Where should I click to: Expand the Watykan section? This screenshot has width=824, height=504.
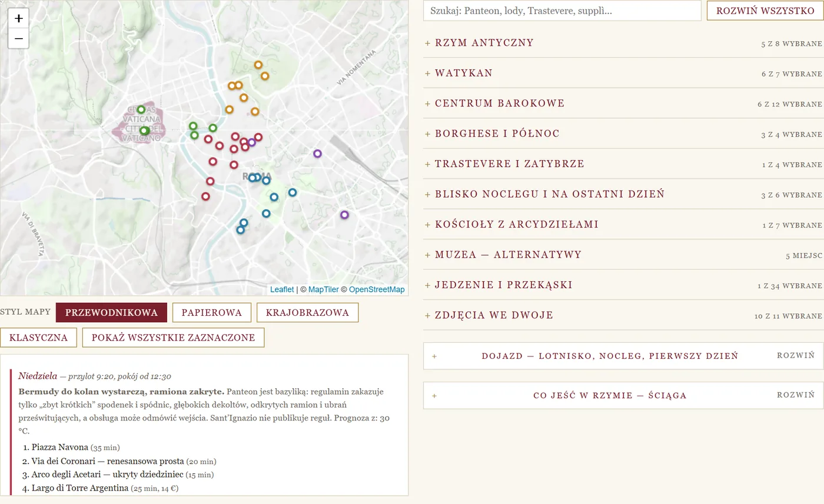pos(623,73)
